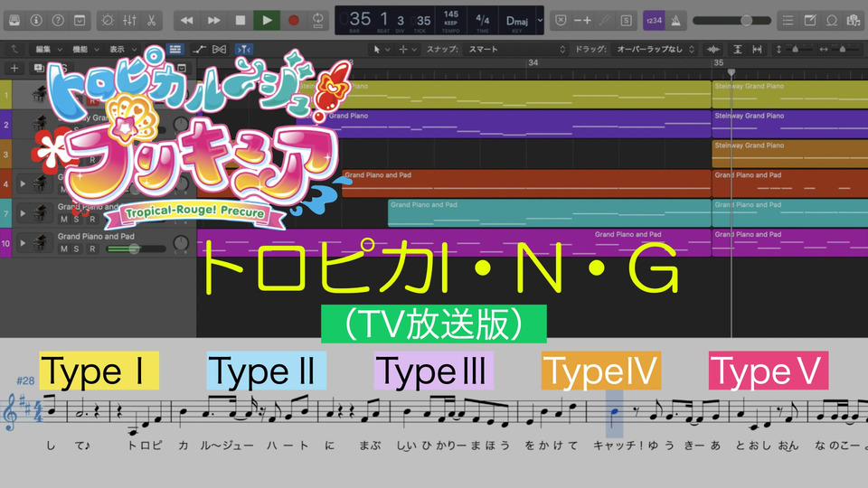Click the Tuner icon
Image resolution: width=868 pixels, height=488 pixels.
pyautogui.click(x=605, y=21)
